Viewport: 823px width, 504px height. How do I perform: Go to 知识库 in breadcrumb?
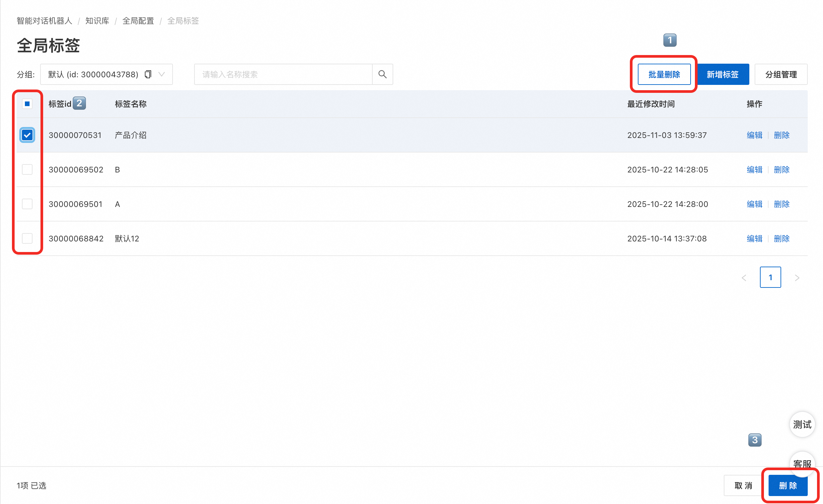tap(97, 21)
